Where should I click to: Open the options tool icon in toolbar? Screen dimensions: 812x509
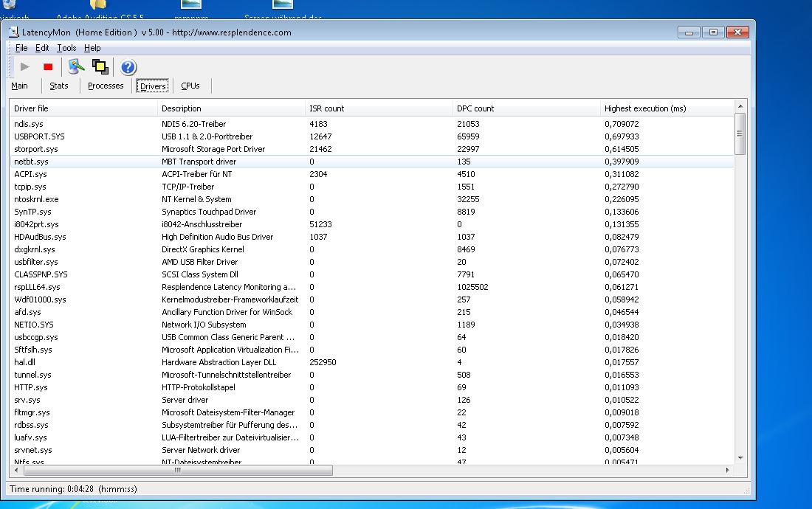[76, 66]
